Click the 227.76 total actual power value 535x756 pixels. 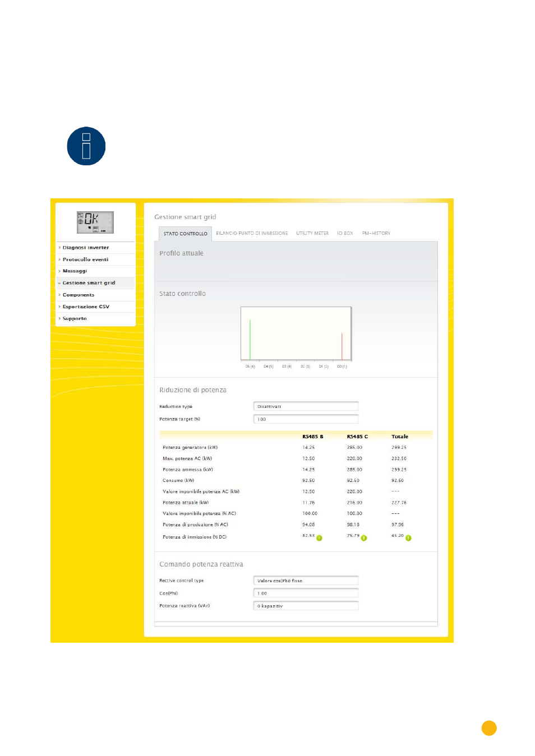(x=399, y=503)
